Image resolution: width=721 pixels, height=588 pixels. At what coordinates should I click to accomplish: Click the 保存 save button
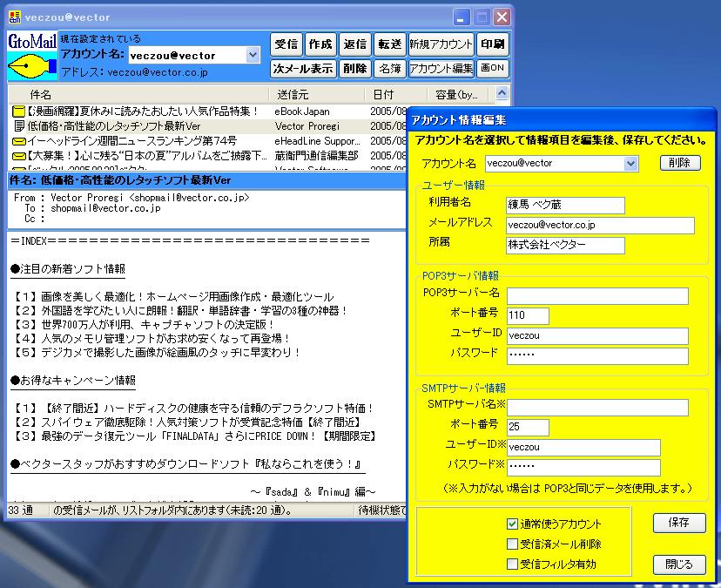pos(679,524)
